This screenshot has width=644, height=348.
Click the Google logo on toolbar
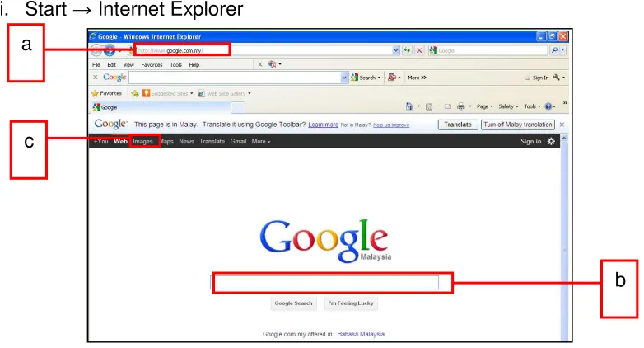pos(114,77)
